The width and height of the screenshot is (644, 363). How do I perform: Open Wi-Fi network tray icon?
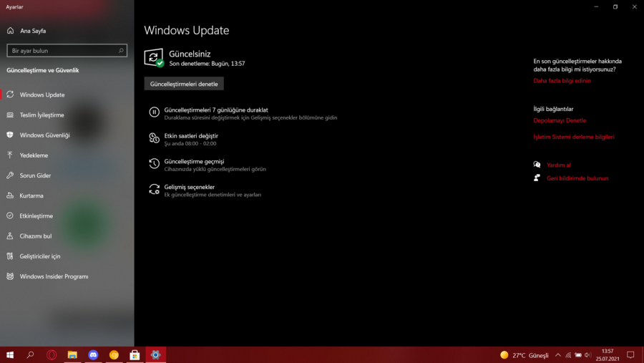(568, 355)
